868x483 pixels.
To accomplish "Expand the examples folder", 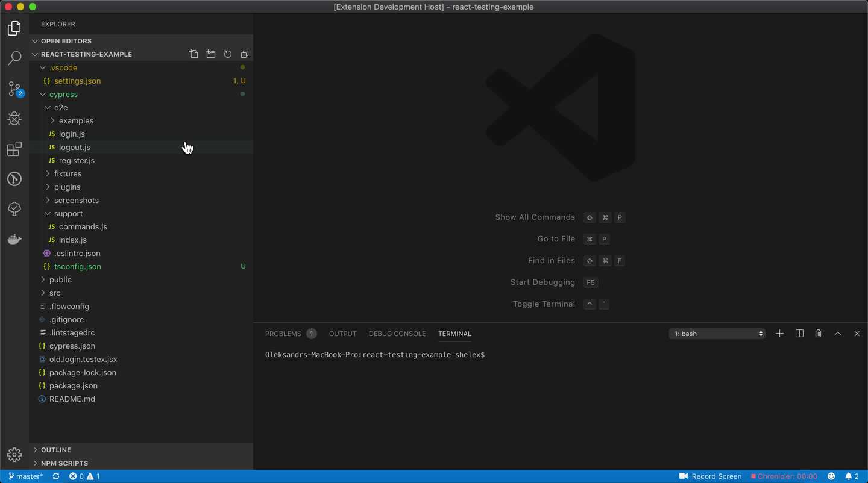I will point(141,121).
